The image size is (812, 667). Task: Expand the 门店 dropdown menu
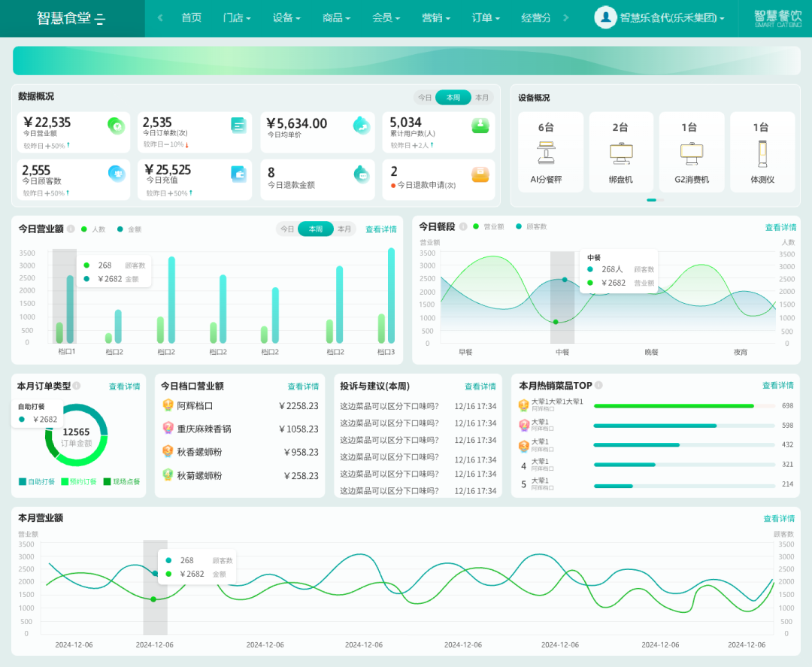click(x=237, y=18)
